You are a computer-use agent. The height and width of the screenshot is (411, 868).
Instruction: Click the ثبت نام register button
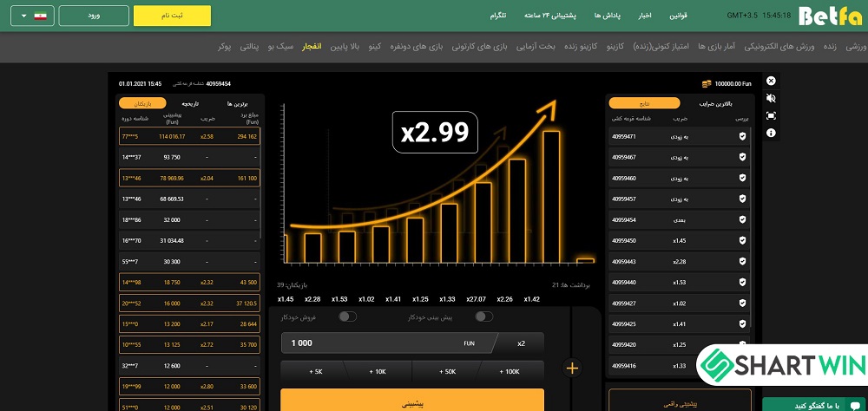172,16
